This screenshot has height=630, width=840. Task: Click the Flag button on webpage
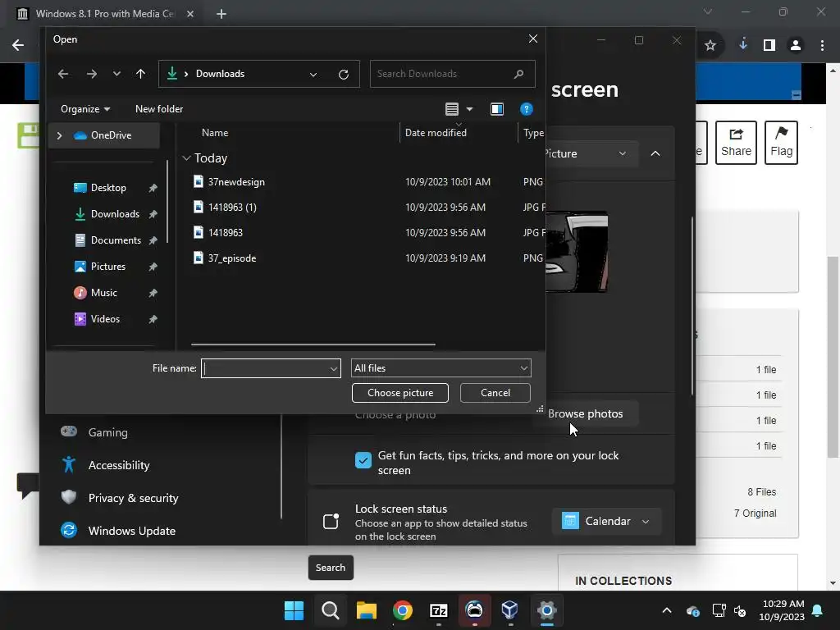781,143
